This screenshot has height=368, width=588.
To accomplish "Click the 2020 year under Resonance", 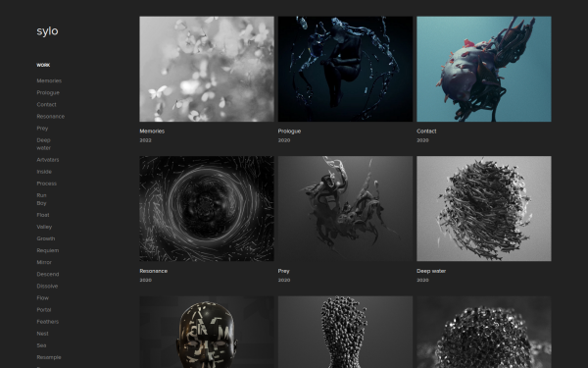I will (145, 280).
